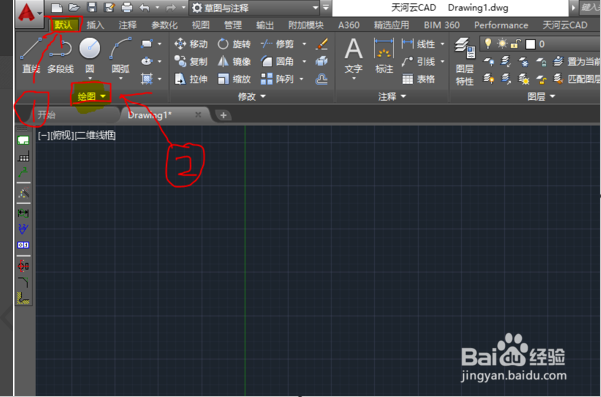Click the 复制 copy tool

point(191,61)
